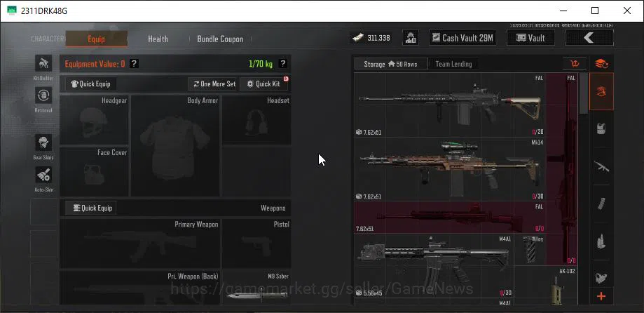Click the One More Set button

click(214, 84)
